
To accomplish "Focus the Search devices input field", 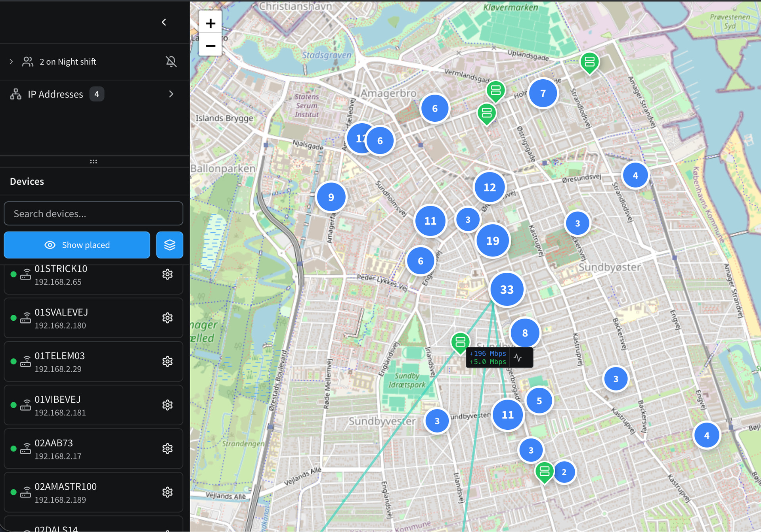I will click(x=94, y=214).
